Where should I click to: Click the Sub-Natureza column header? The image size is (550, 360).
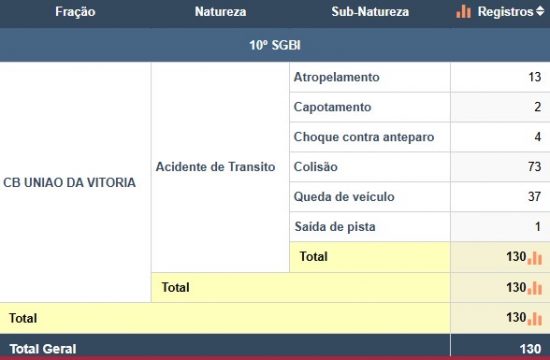pos(370,12)
